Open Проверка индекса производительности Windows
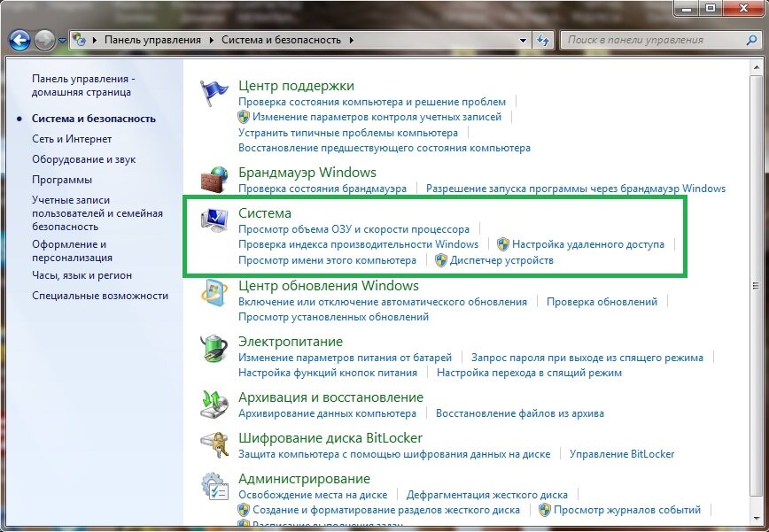The width and height of the screenshot is (769, 532). [359, 244]
